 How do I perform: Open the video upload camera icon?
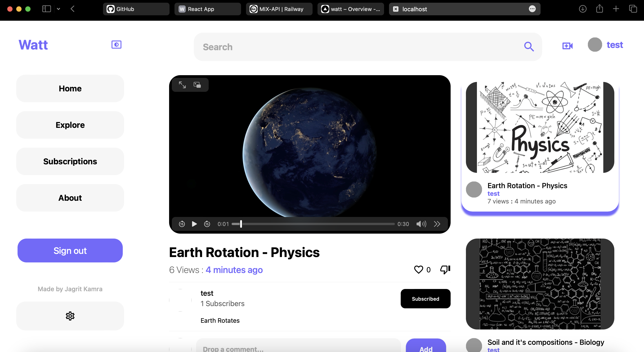[x=568, y=46]
